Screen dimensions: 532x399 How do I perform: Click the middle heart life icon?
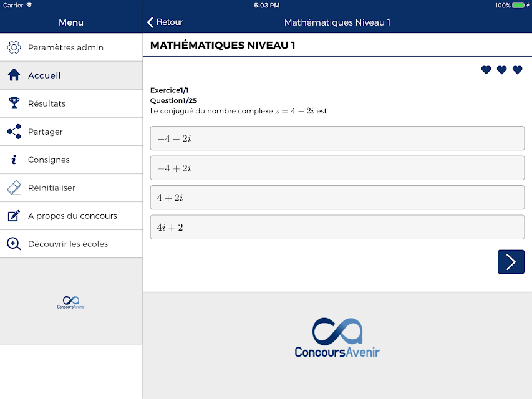click(502, 70)
